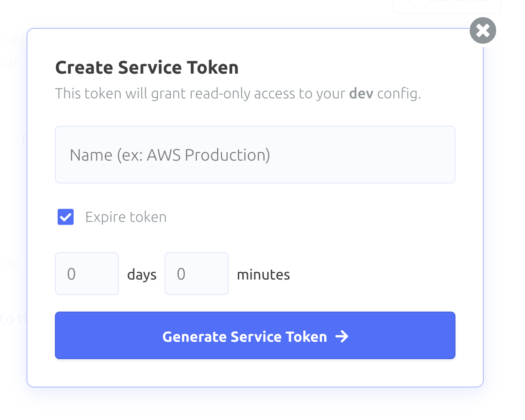Click the white X close icon
The image size is (525, 420).
[482, 31]
